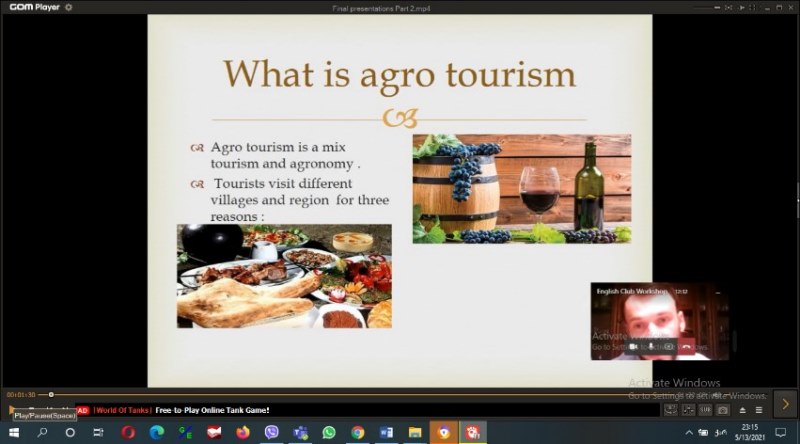Open the Windows notification center
The height and width of the screenshot is (444, 800).
(x=781, y=433)
